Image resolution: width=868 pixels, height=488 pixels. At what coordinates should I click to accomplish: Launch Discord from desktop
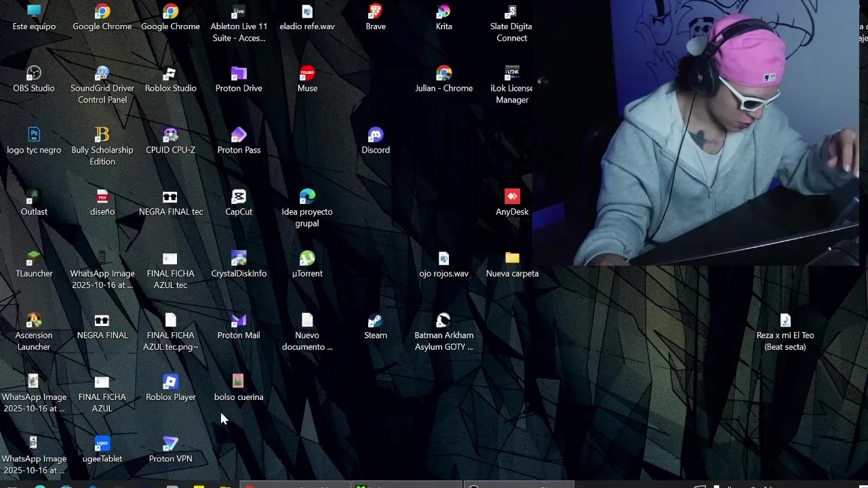[376, 142]
